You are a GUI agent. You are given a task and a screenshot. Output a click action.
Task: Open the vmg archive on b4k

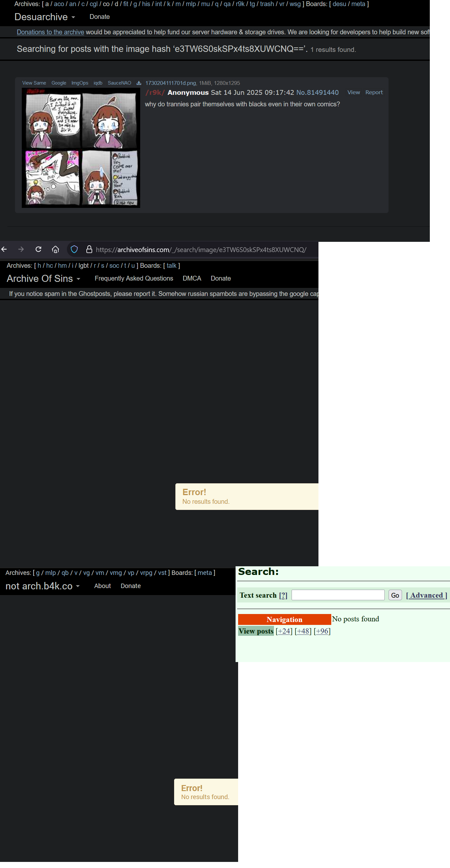pos(116,573)
